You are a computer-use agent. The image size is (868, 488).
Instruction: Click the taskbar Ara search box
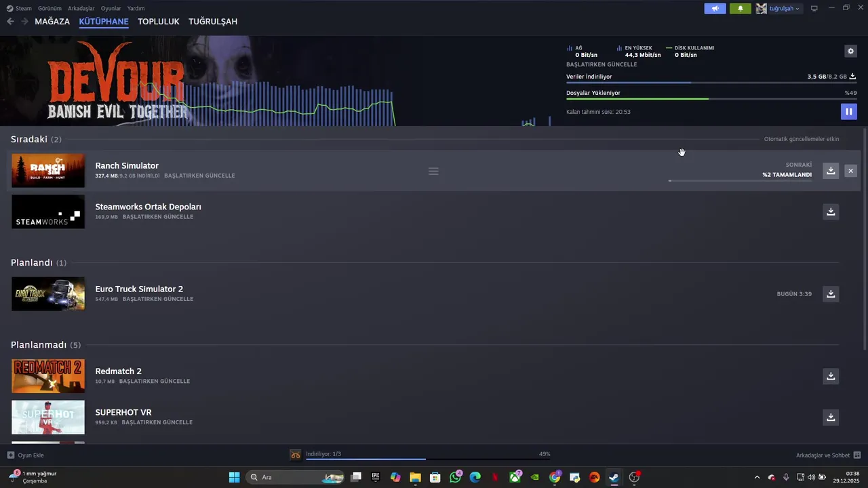pos(295,477)
